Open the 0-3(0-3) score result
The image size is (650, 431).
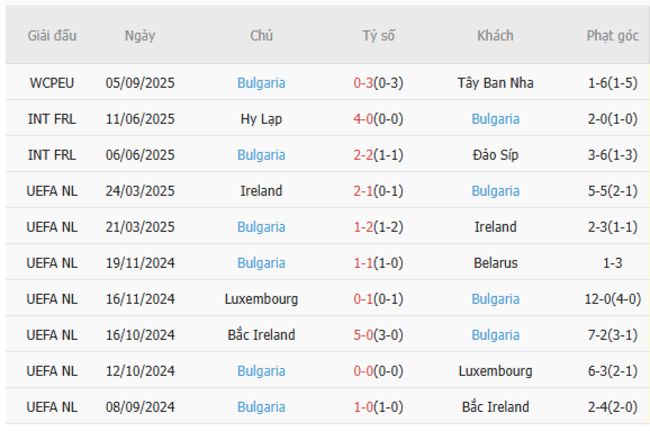pyautogui.click(x=378, y=83)
